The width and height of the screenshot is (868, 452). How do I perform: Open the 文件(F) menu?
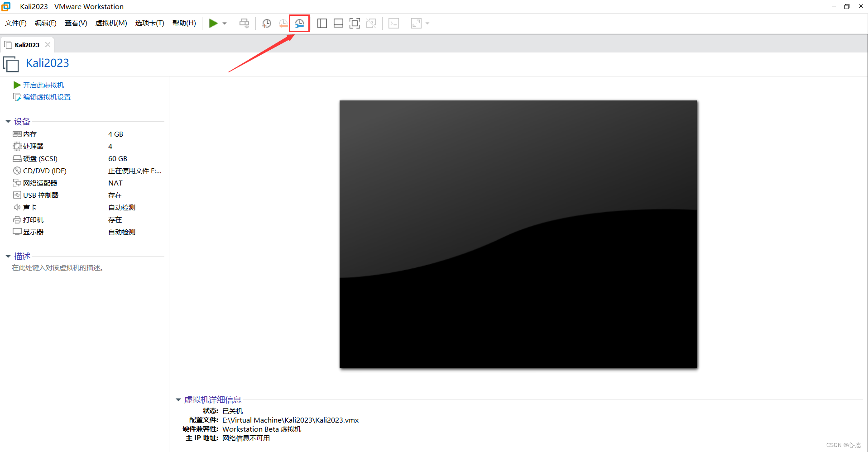[16, 23]
